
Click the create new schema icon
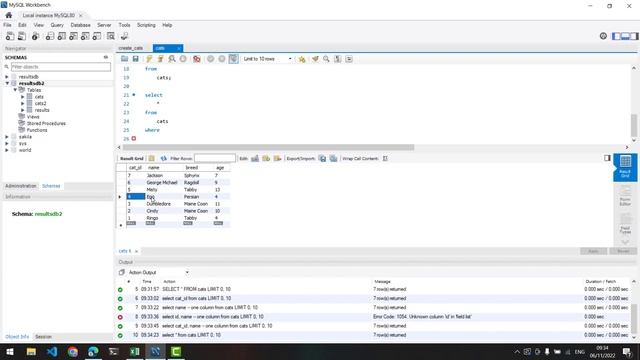coord(50,36)
